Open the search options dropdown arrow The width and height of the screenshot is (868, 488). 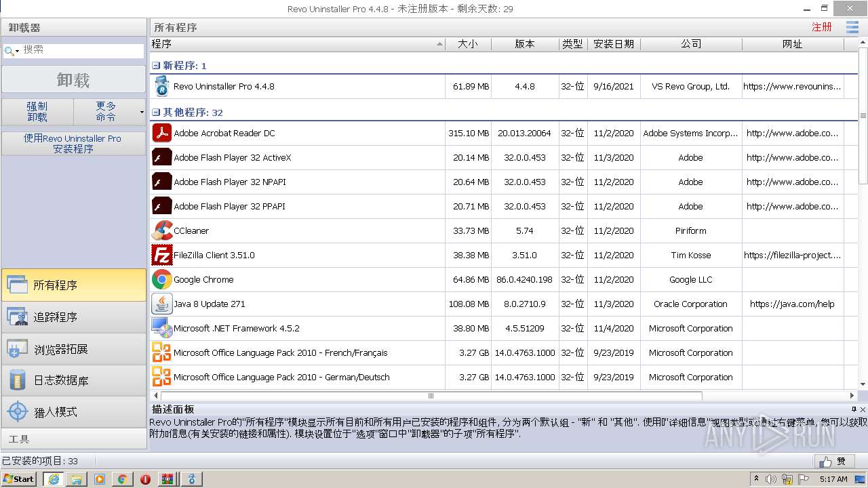17,51
